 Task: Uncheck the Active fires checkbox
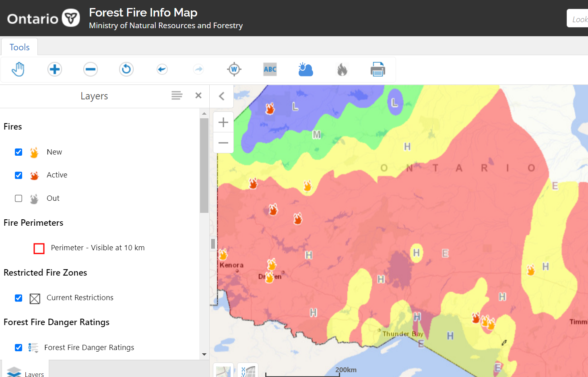[19, 175]
